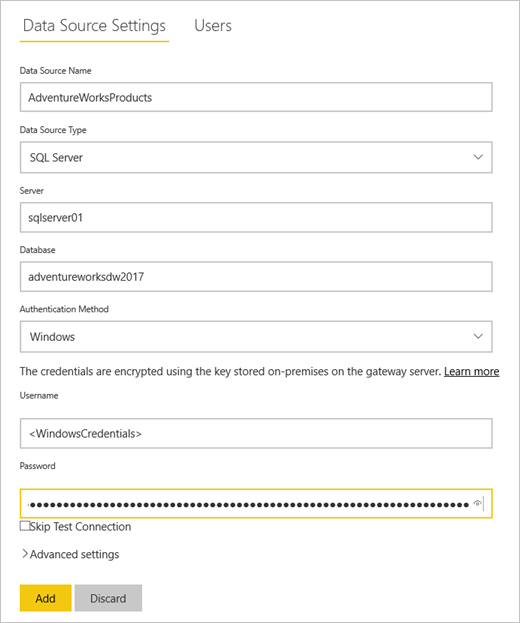
Task: Enable the Skip Test Connection checkbox
Action: click(x=25, y=526)
